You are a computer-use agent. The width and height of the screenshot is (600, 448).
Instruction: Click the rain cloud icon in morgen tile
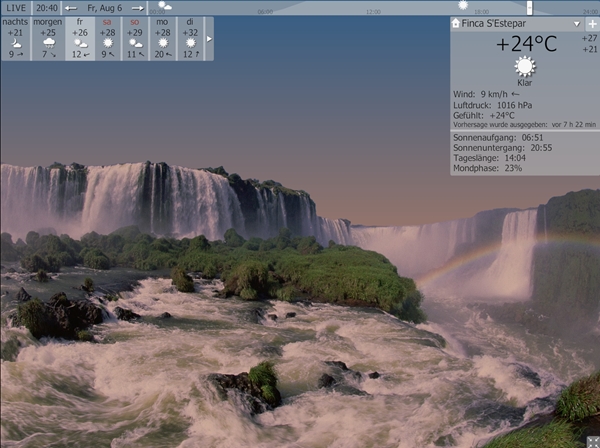[49, 43]
